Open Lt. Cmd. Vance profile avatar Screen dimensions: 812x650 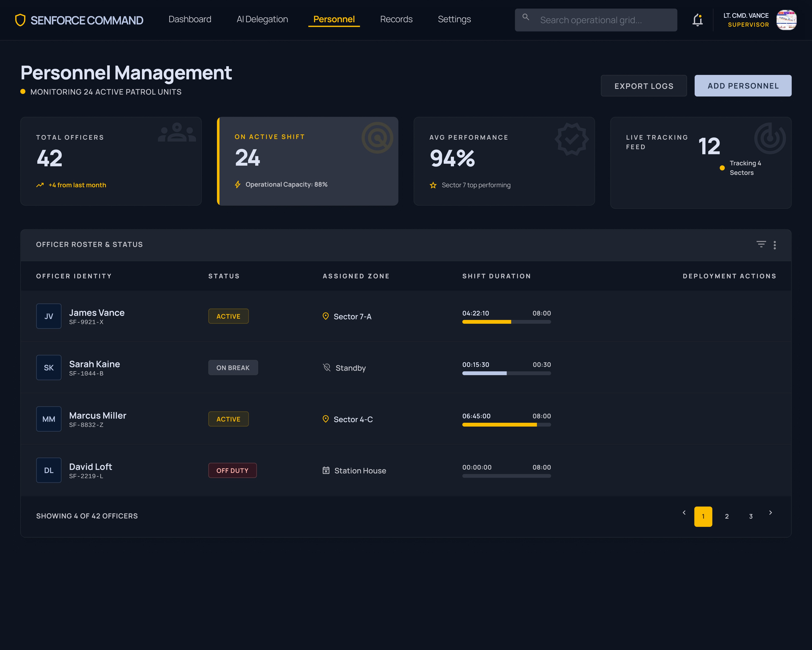pyautogui.click(x=786, y=20)
